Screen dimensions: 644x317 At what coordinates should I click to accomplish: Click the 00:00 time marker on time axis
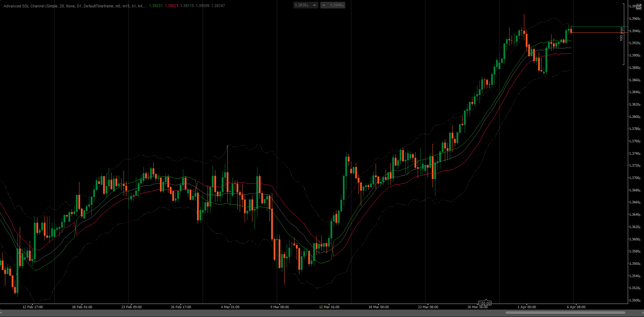click(485, 303)
